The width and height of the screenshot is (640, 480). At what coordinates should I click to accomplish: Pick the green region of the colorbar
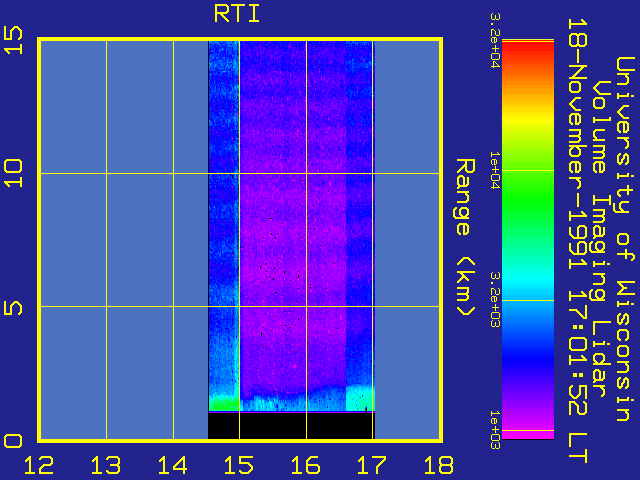[x=528, y=200]
